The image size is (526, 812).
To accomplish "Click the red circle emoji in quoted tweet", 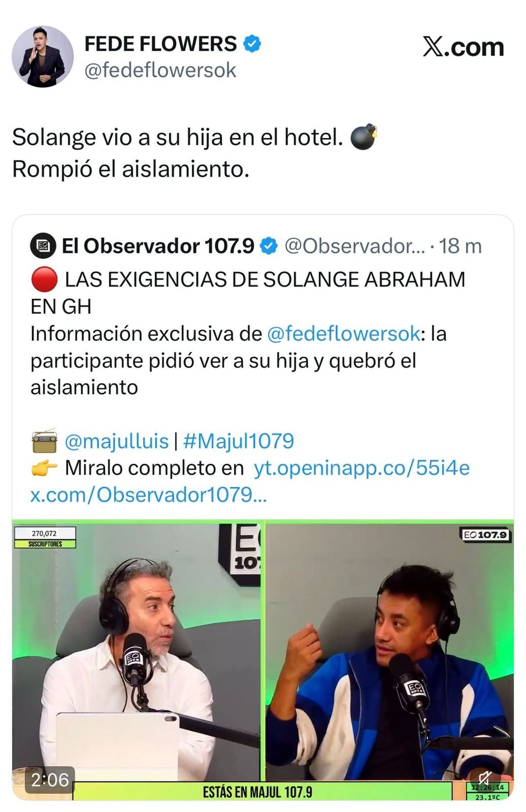I will (44, 280).
